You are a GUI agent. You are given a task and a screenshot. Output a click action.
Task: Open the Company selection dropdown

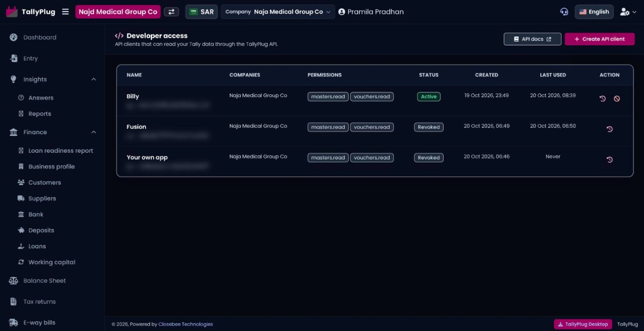[x=278, y=12]
